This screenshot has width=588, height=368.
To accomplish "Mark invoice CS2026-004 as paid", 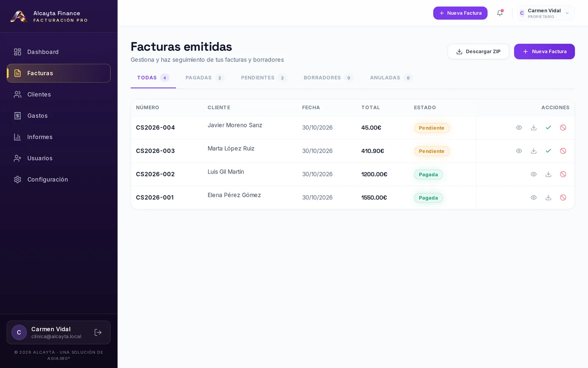I will click(x=548, y=128).
